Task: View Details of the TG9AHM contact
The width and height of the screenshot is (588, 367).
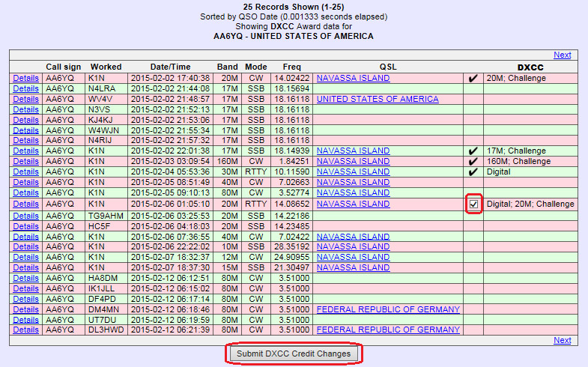Action: click(25, 214)
